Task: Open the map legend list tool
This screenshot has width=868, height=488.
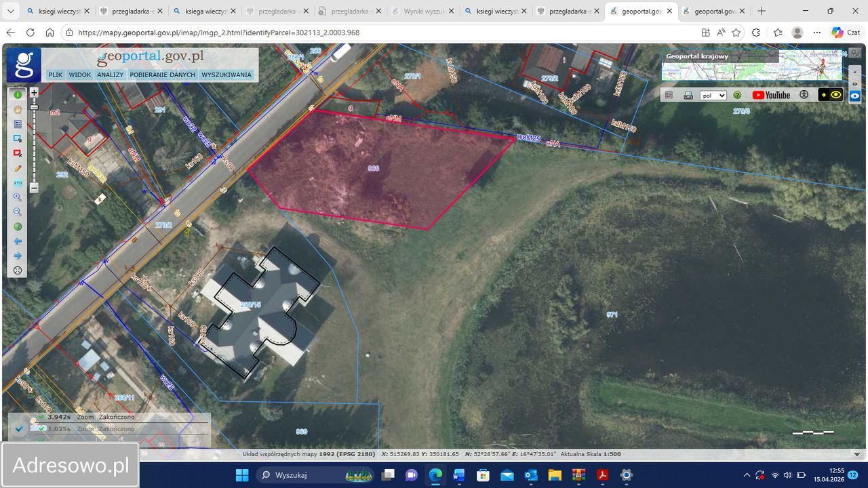Action: [x=18, y=124]
